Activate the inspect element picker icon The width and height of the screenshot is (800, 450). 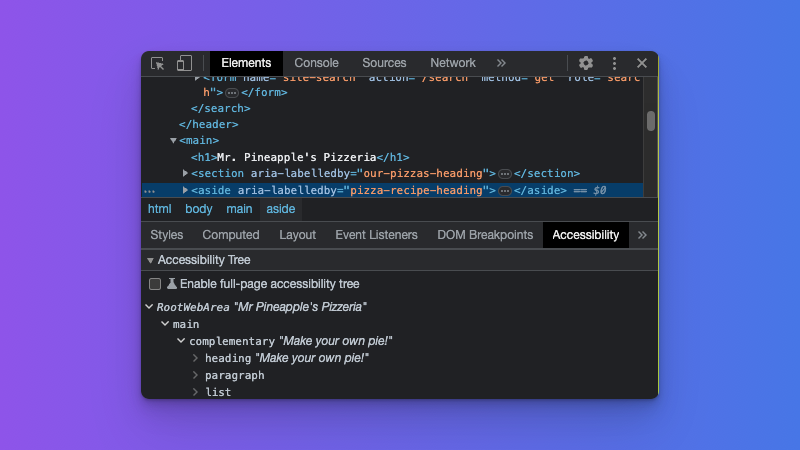click(x=158, y=63)
